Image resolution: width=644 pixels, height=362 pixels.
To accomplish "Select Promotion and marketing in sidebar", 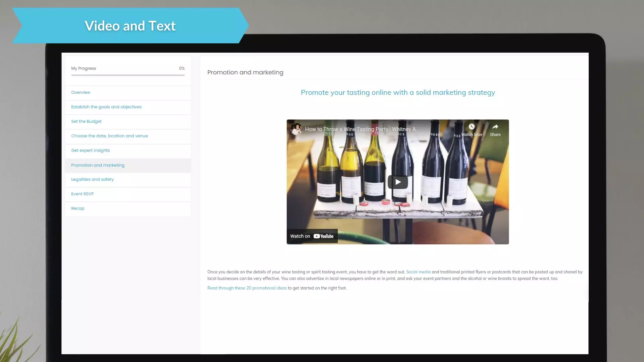I will pyautogui.click(x=128, y=165).
